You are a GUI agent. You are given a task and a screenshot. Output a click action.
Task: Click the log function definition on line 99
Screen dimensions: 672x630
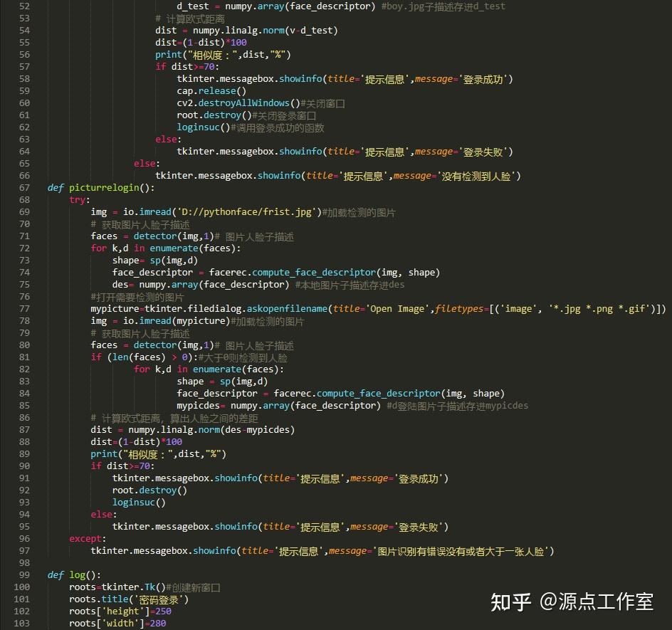click(x=73, y=574)
